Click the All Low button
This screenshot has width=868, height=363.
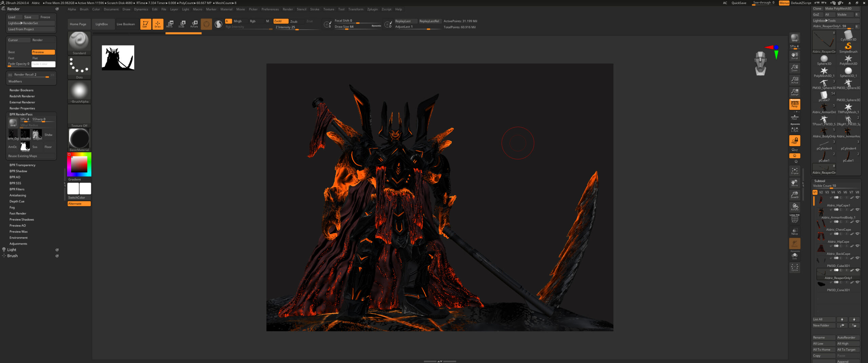[823, 344]
